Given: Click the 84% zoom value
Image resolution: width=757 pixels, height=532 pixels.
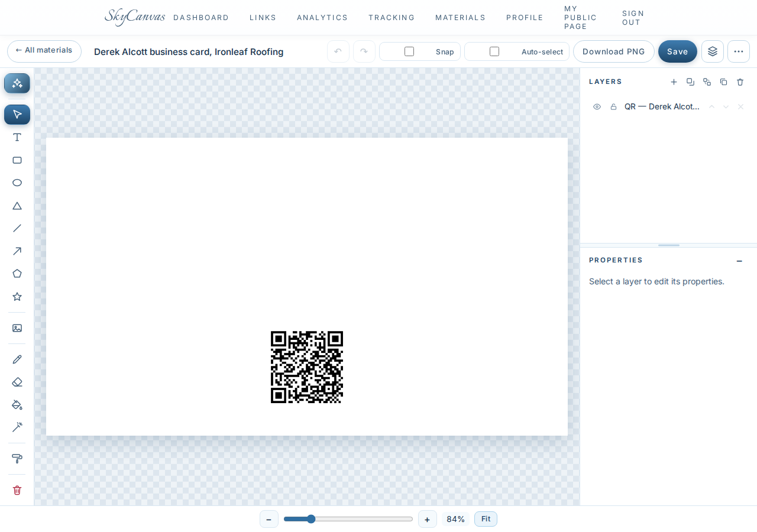Looking at the screenshot, I should 455,519.
